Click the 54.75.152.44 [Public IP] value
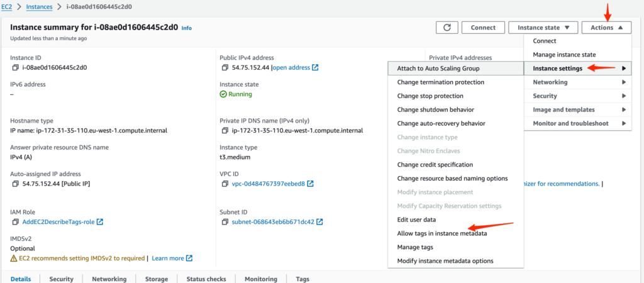The height and width of the screenshot is (283, 644). coord(56,184)
